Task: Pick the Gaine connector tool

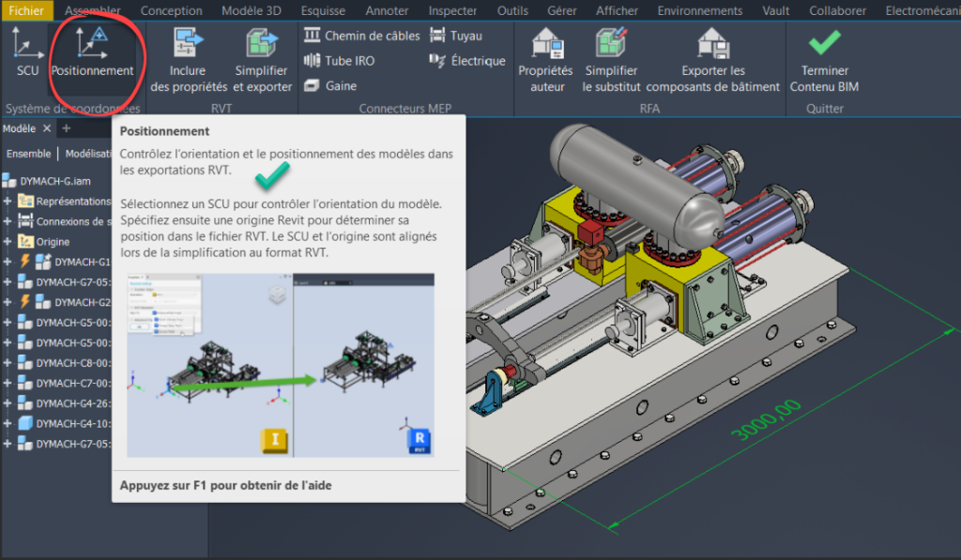Action: pyautogui.click(x=330, y=85)
